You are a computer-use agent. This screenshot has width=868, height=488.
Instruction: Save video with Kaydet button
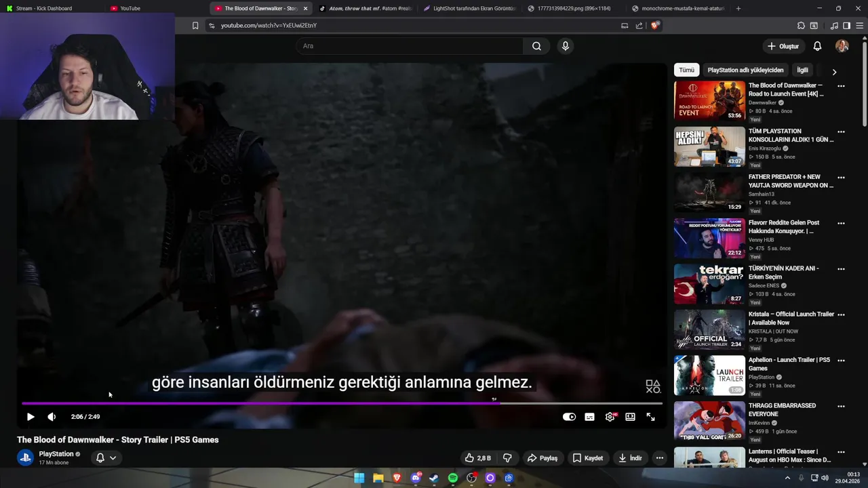click(x=587, y=458)
